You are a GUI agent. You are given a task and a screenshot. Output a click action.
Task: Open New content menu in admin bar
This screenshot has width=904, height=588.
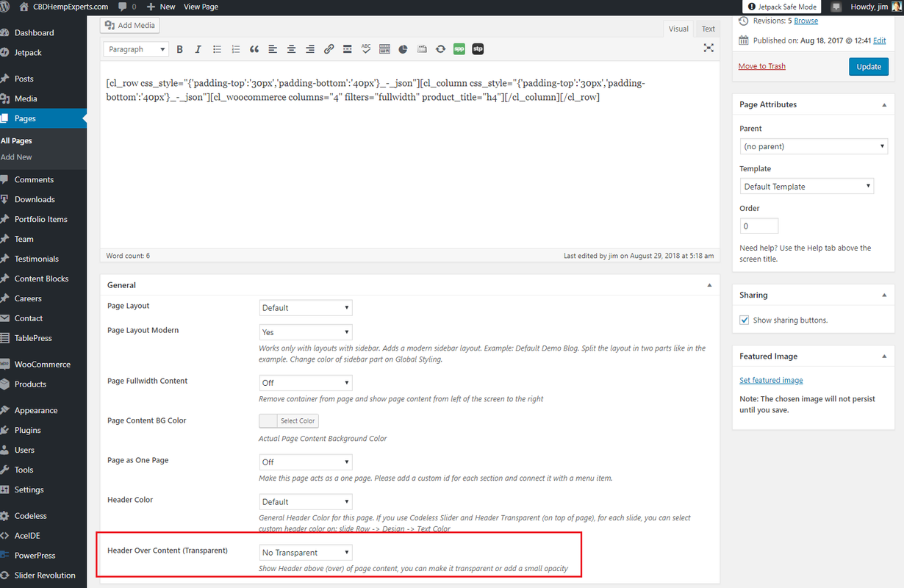161,7
